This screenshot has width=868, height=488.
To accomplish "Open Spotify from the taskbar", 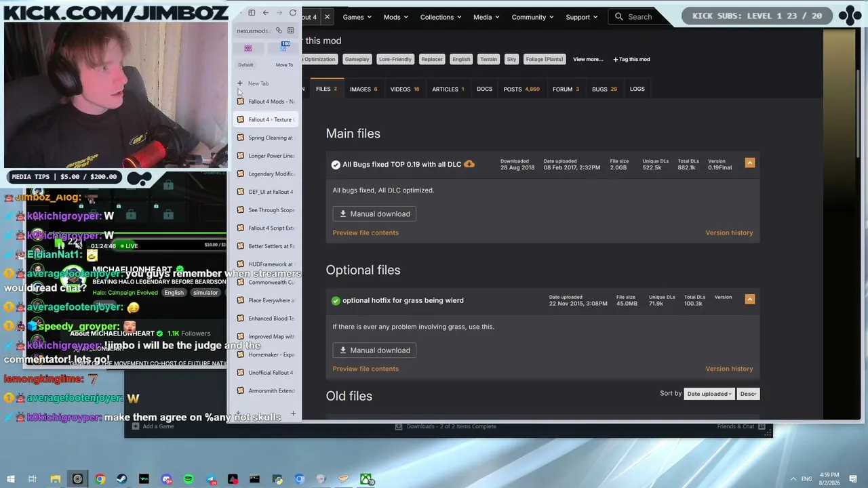I will (189, 479).
